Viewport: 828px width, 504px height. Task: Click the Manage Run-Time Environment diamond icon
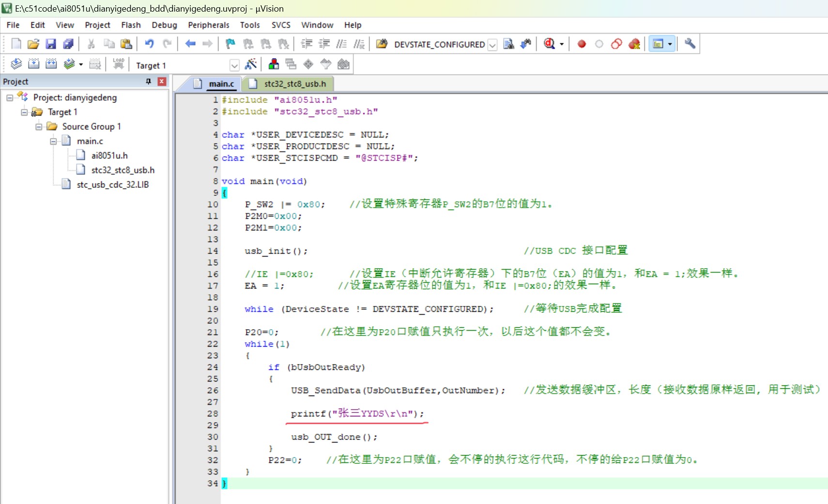308,64
